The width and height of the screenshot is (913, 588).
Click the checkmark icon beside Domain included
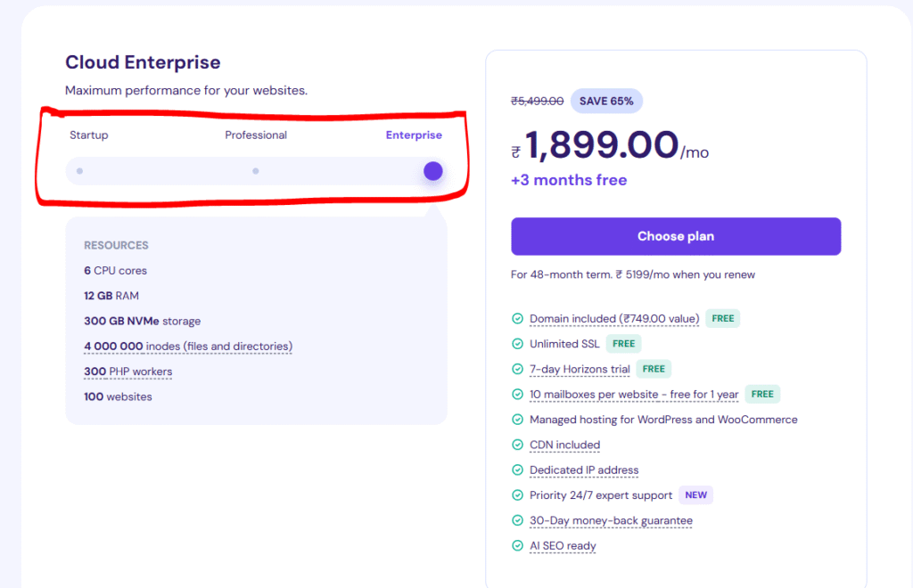[x=517, y=319]
